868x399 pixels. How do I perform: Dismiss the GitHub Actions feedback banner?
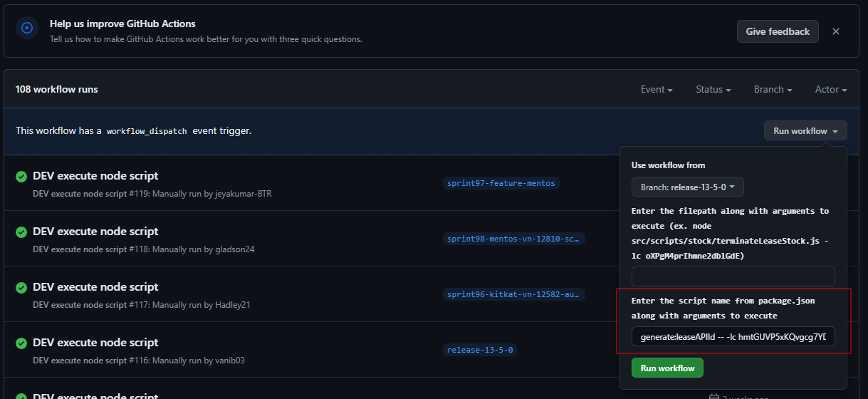836,31
